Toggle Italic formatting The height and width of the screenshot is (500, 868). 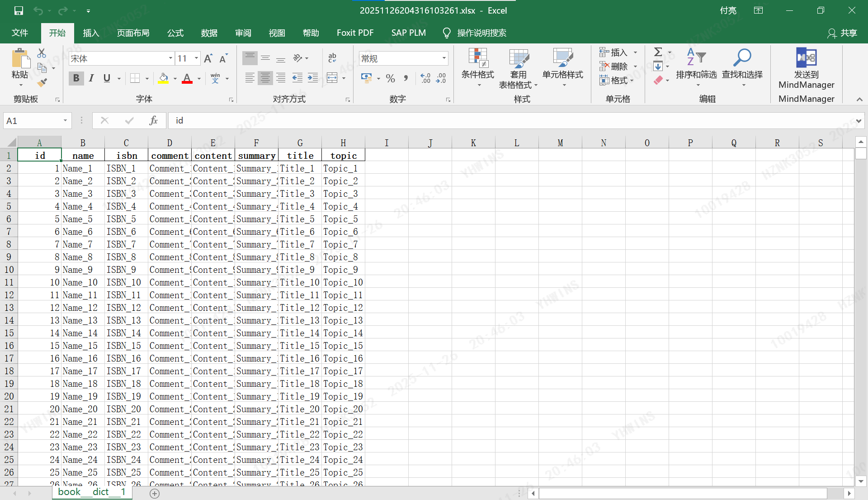[x=91, y=78]
